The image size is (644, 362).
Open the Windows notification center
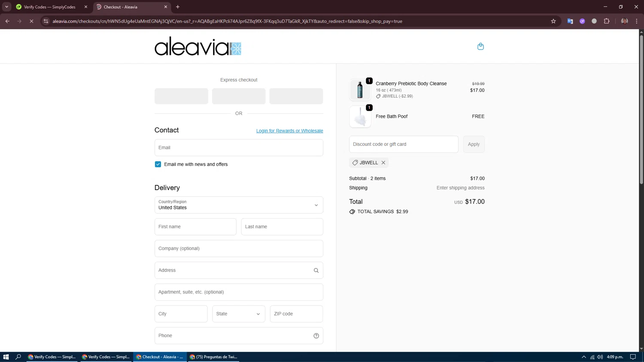633,357
